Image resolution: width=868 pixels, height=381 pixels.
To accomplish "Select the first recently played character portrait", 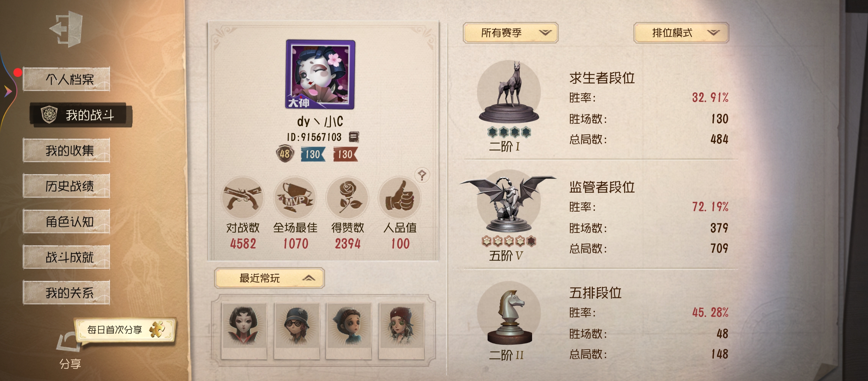I will [x=244, y=331].
